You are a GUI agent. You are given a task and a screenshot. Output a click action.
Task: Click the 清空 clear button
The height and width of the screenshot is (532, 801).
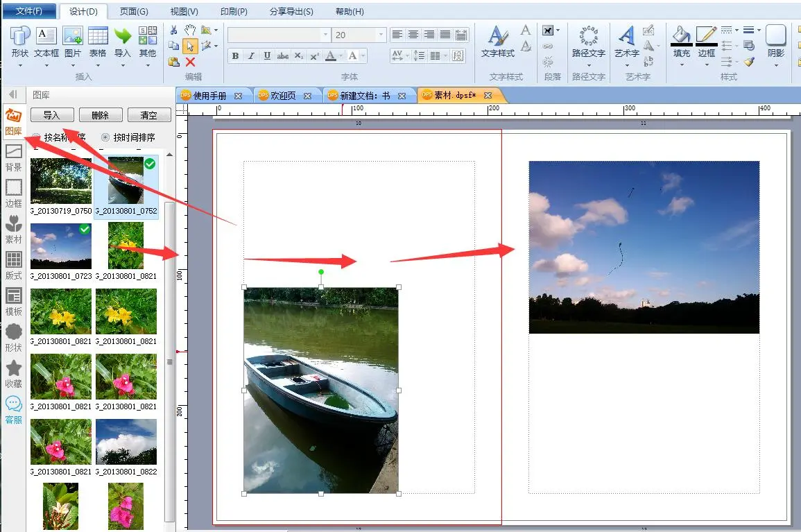coord(148,115)
